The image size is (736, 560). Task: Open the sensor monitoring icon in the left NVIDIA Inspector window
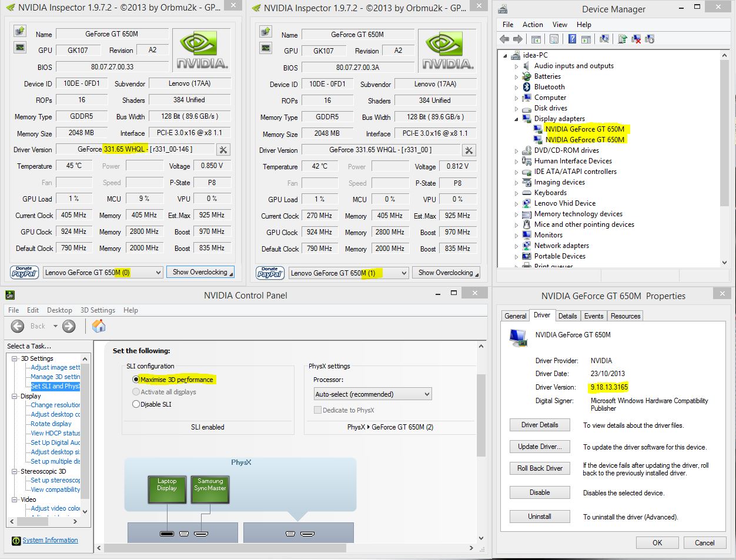pos(20,47)
